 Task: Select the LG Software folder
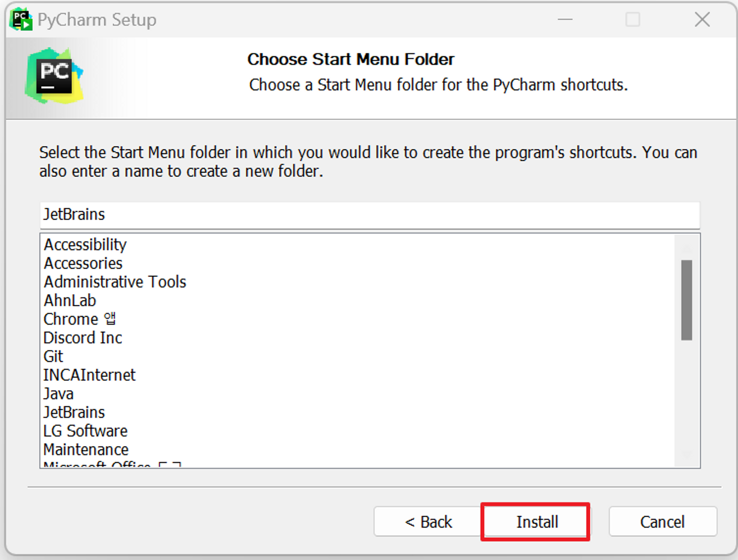pos(85,431)
